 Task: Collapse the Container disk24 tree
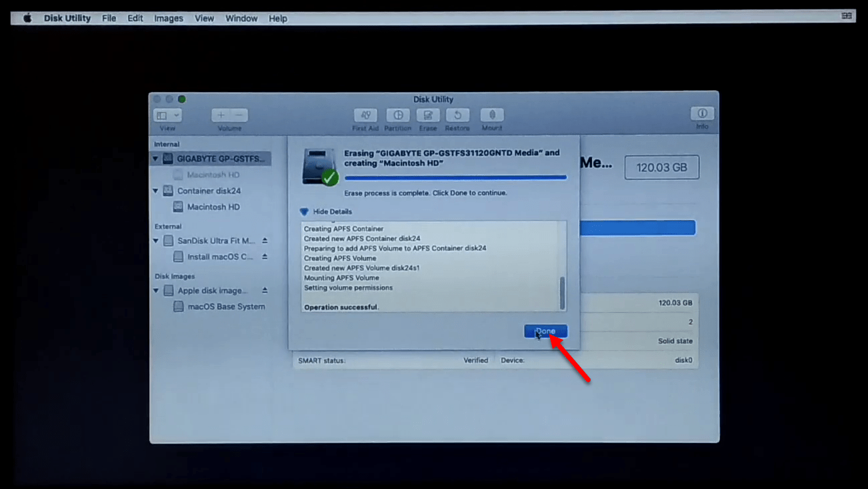click(x=156, y=191)
